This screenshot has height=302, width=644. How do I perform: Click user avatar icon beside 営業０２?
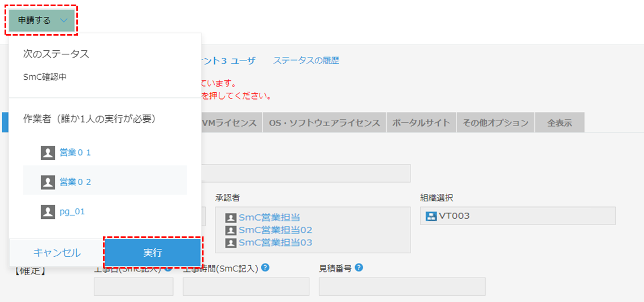pyautogui.click(x=48, y=182)
